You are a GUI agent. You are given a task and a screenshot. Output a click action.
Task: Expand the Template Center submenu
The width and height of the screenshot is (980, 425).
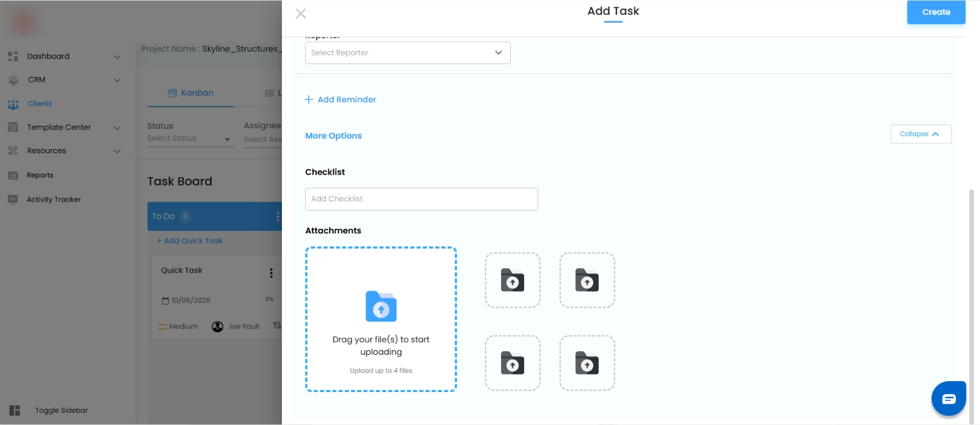coord(117,128)
